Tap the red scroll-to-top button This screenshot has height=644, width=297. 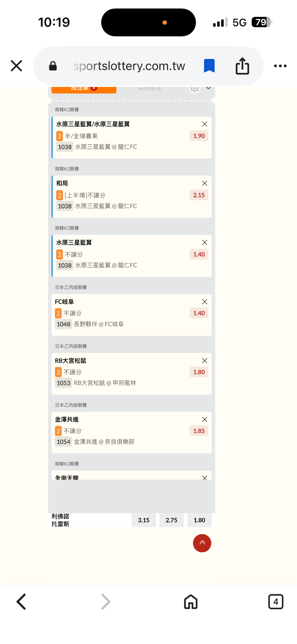(x=202, y=543)
